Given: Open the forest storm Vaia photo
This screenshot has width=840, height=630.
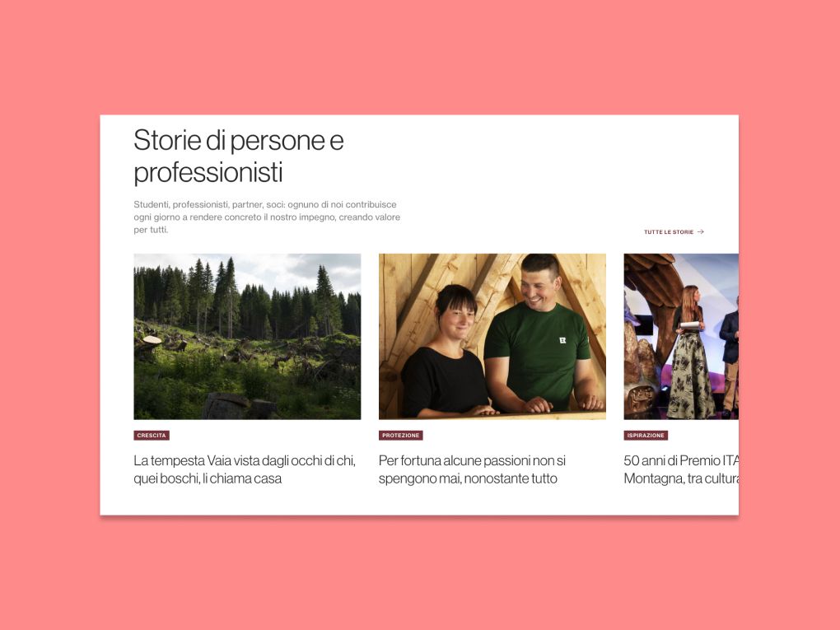Looking at the screenshot, I should pos(247,337).
